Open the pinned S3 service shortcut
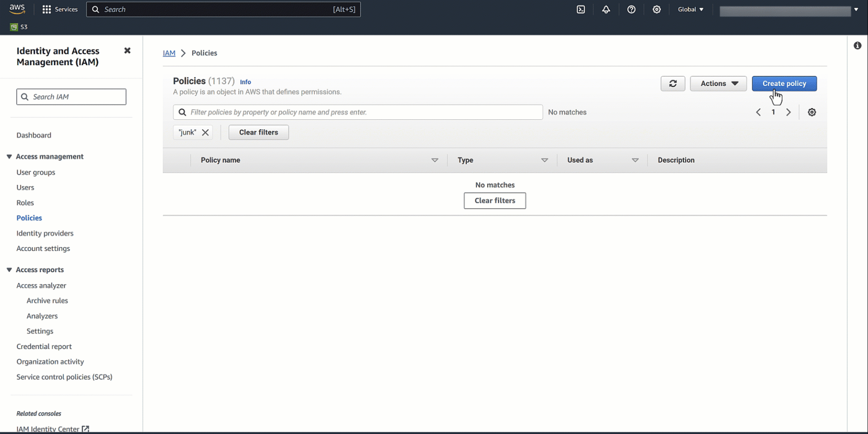The height and width of the screenshot is (434, 868). pos(19,27)
